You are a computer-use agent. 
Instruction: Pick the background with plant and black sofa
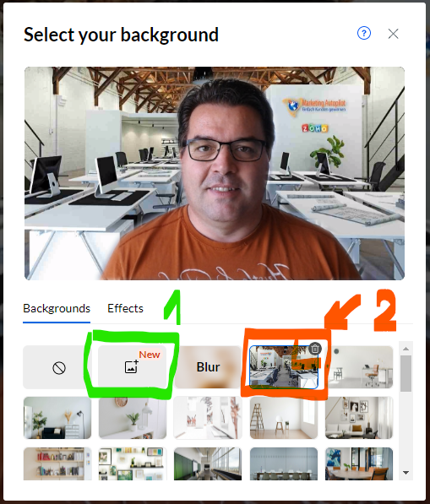click(x=57, y=418)
